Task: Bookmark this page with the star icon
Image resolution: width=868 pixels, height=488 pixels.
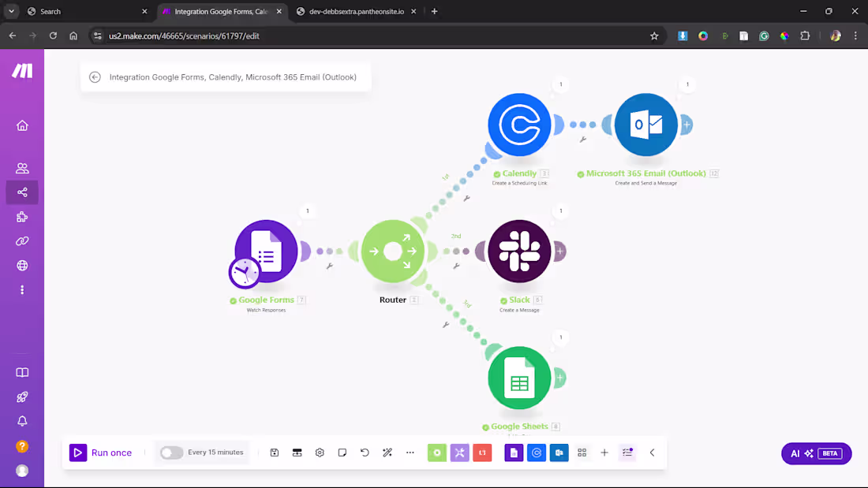Action: click(x=654, y=36)
